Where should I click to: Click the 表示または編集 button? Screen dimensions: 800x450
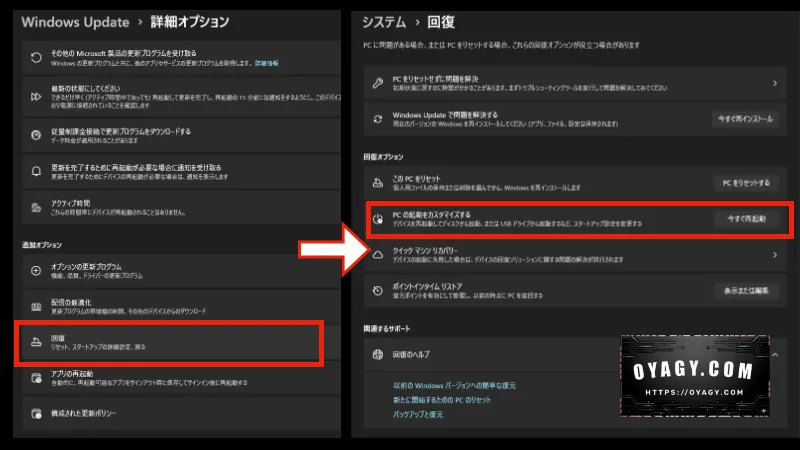[x=746, y=290]
